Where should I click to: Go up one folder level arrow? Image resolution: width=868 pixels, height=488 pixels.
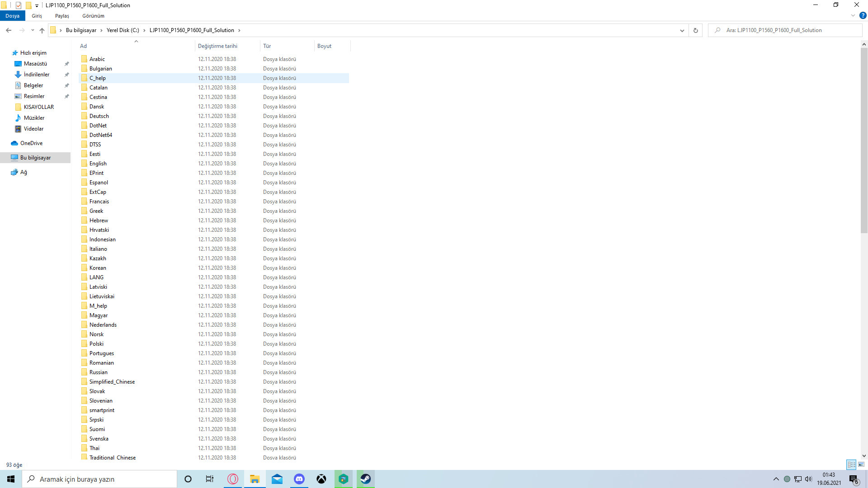[42, 30]
